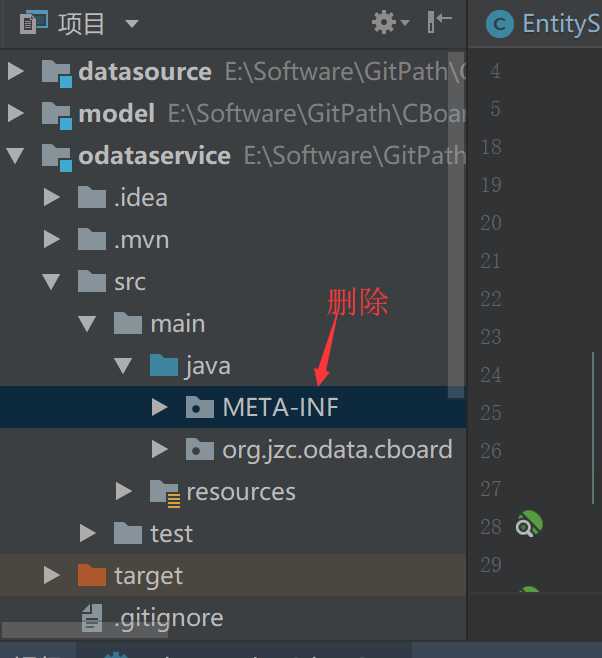Collapse the java source folder
The height and width of the screenshot is (658, 602).
(x=123, y=366)
